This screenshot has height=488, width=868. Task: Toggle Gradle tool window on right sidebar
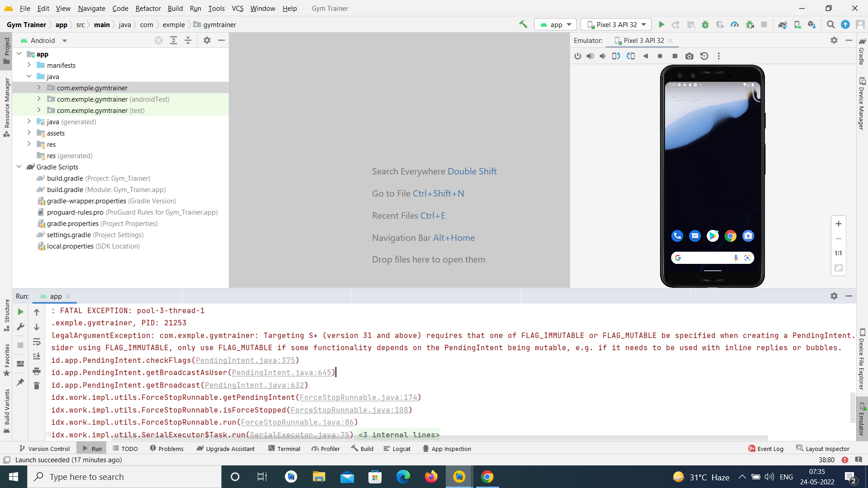click(x=862, y=52)
